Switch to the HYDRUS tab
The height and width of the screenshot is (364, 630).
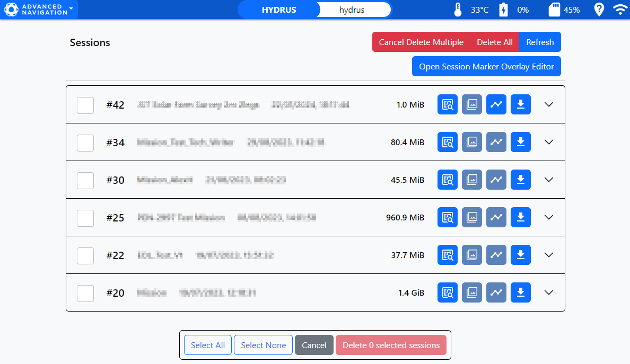(x=279, y=10)
